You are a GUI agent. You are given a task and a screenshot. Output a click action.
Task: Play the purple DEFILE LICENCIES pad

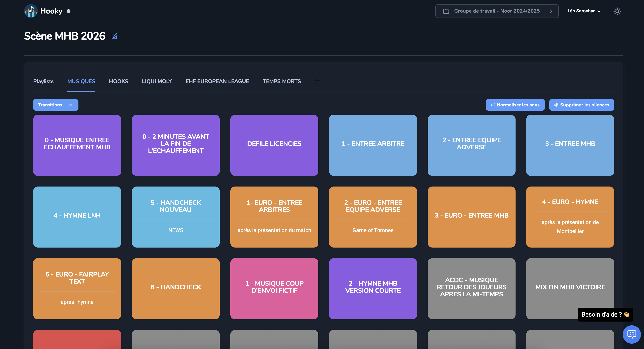[274, 145]
